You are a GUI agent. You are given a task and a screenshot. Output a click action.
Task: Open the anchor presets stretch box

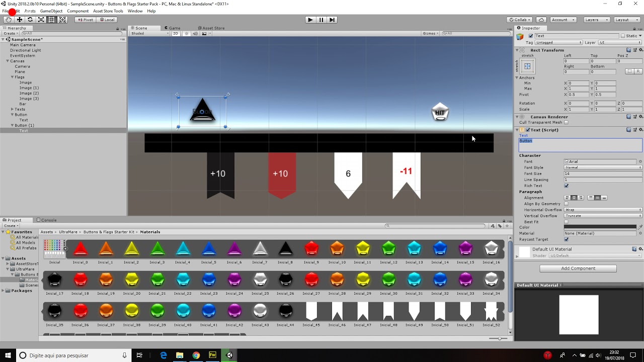point(527,66)
